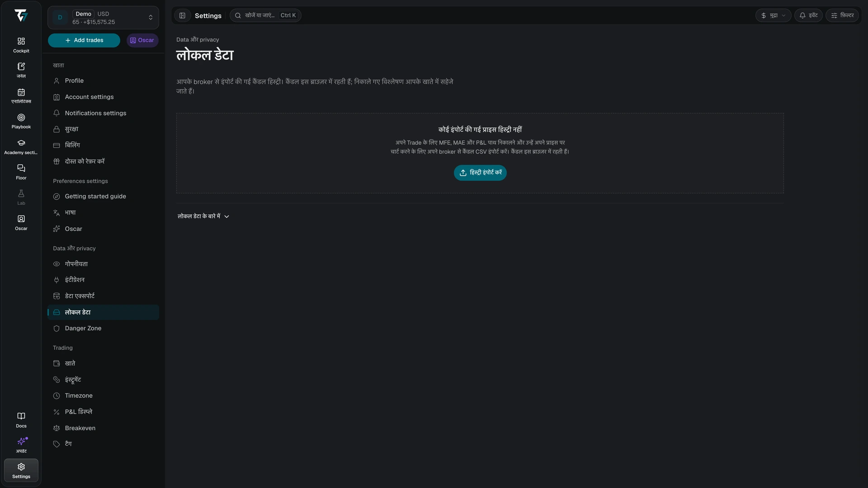Expand the लोकल डेटा के बारे में section

pos(203,216)
